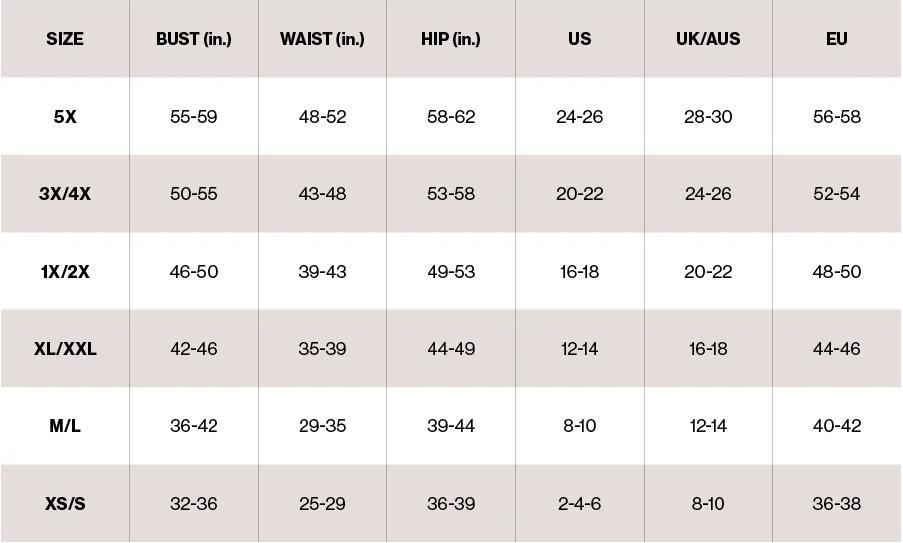
Task: Click UK/AUS value 12-14 in M/L row
Action: [708, 426]
